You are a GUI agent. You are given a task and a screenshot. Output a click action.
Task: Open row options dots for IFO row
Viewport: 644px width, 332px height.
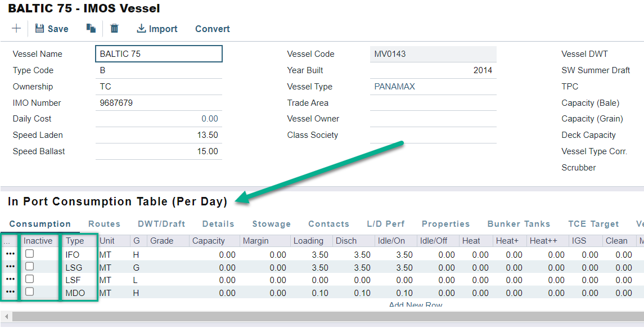(x=10, y=254)
